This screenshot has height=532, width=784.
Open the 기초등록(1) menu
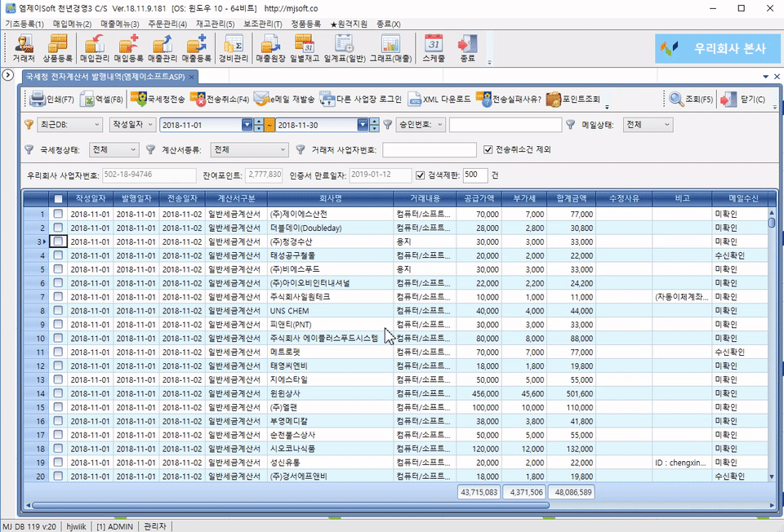pos(24,24)
